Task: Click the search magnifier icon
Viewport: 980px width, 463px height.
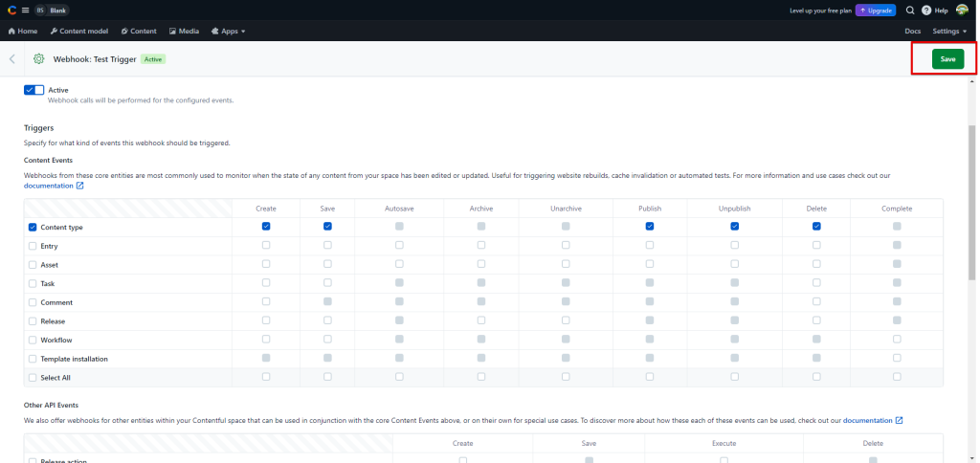Action: click(x=909, y=10)
